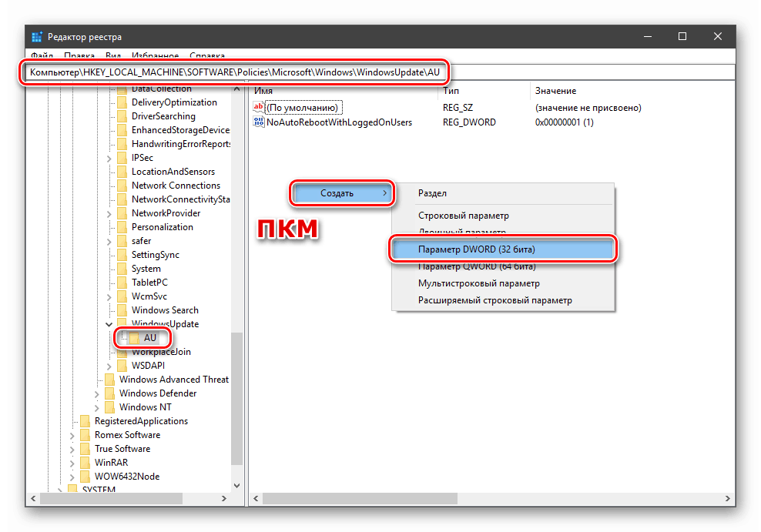Click the Значение column header
The width and height of the screenshot is (761, 532).
(632, 91)
